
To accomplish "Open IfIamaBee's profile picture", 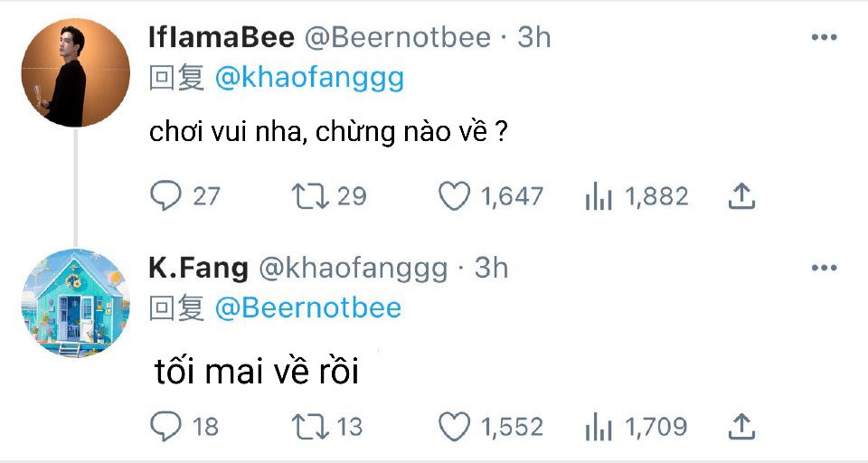I will pyautogui.click(x=75, y=72).
